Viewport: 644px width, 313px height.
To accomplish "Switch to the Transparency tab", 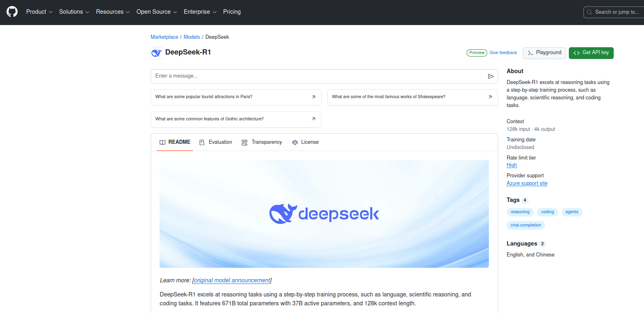I will pos(262,142).
